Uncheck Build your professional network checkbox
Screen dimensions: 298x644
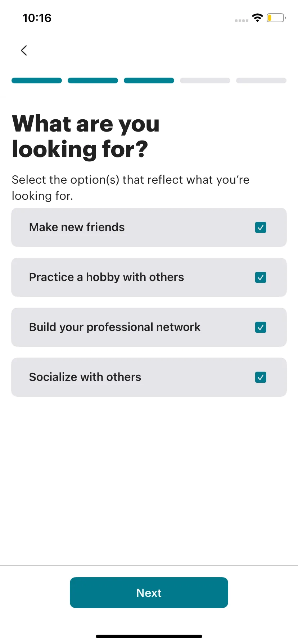click(261, 327)
